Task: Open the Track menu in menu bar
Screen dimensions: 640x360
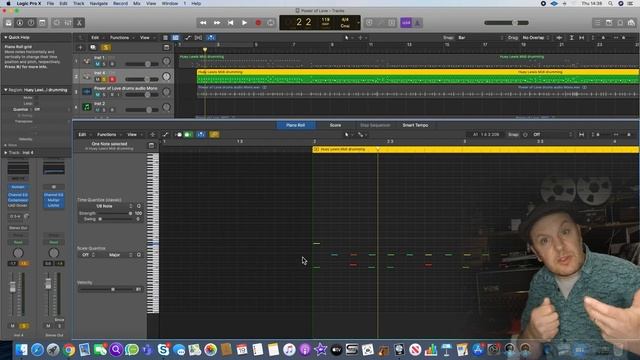Action: [x=78, y=3]
